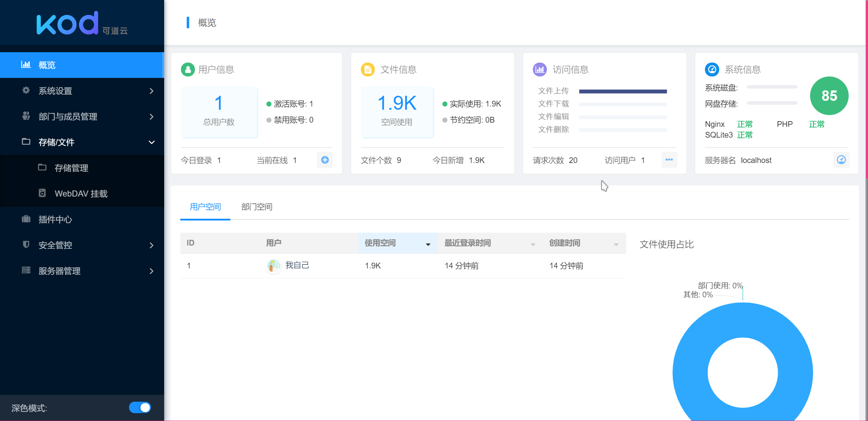Switch to the 部门空间 tab
Image resolution: width=868 pixels, height=421 pixels.
[x=256, y=207]
